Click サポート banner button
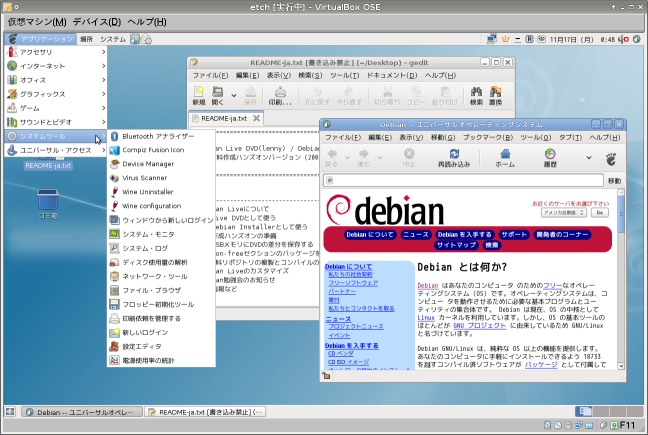 (514, 235)
